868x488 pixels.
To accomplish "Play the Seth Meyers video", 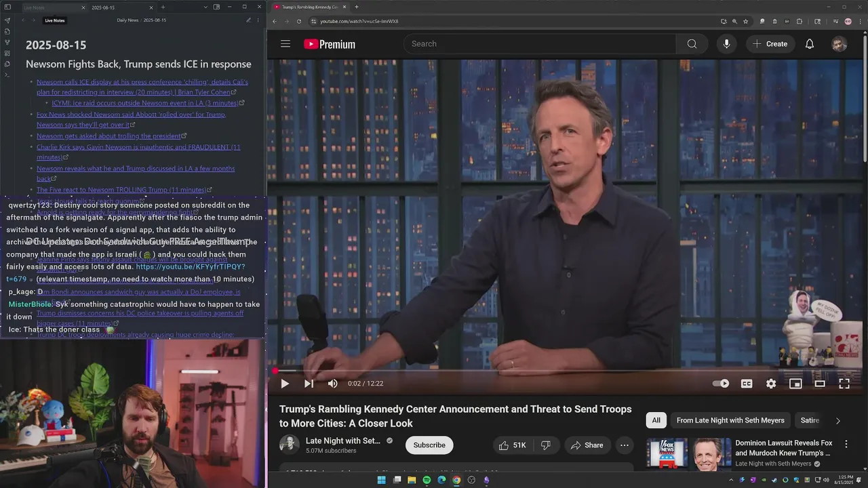I will point(285,384).
